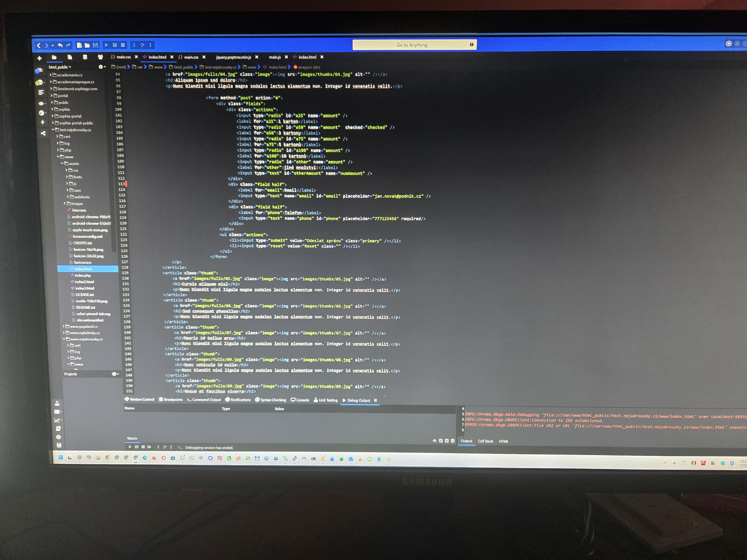Click html_public in the breadcrumb path

coord(183,67)
